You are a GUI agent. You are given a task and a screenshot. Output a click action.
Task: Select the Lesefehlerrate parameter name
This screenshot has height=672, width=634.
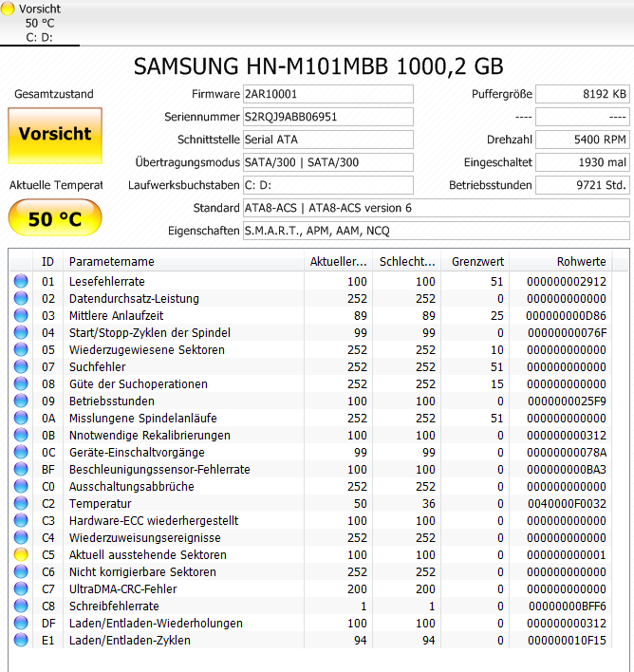coord(107,282)
